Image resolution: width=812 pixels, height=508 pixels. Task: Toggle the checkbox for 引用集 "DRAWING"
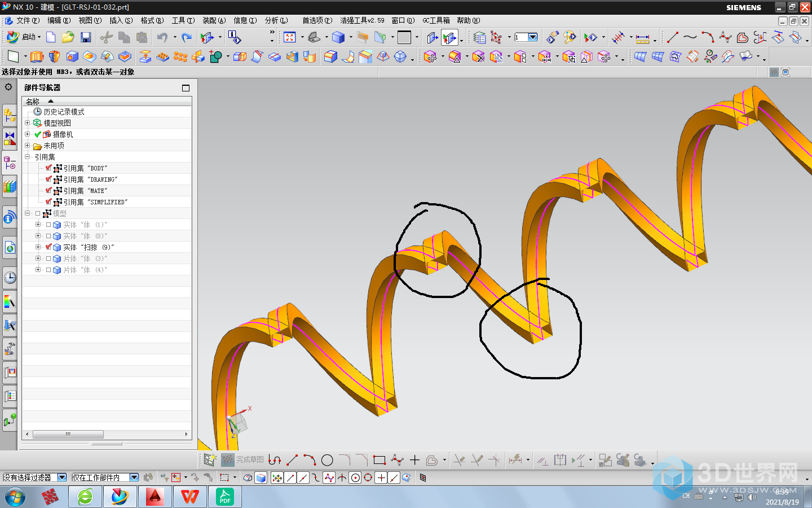[48, 179]
